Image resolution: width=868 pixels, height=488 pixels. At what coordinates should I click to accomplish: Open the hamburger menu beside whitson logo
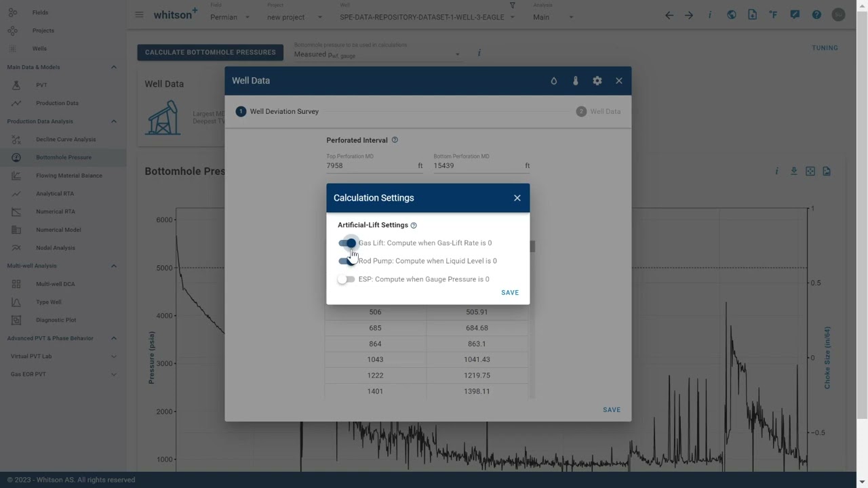pyautogui.click(x=139, y=15)
